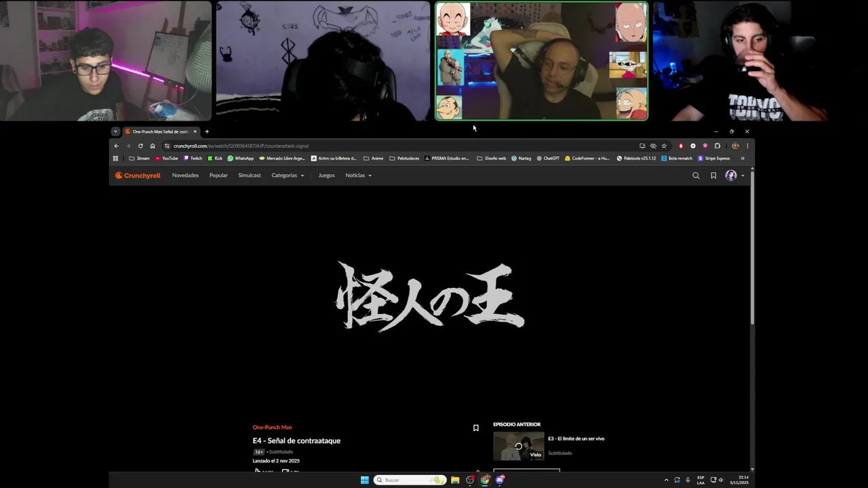
Task: Open the Stream bookmark folder
Action: click(x=139, y=159)
